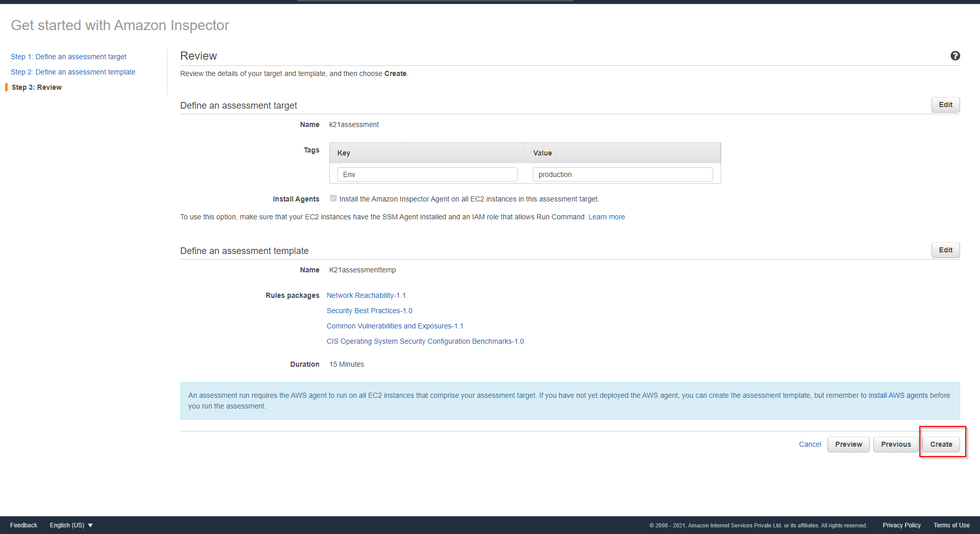Click the Create button
This screenshot has height=534, width=980.
[x=941, y=444]
